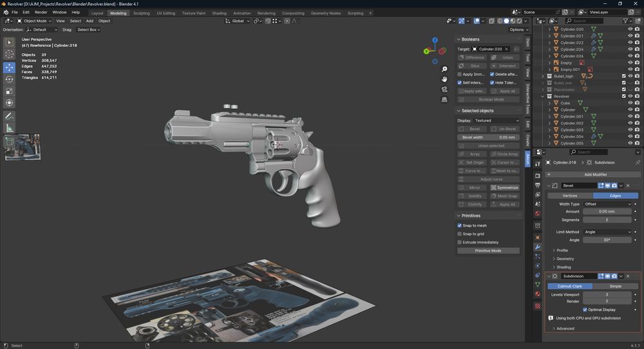Viewport: 644px width, 349px height.
Task: Select the Move tool
Action: 10,68
